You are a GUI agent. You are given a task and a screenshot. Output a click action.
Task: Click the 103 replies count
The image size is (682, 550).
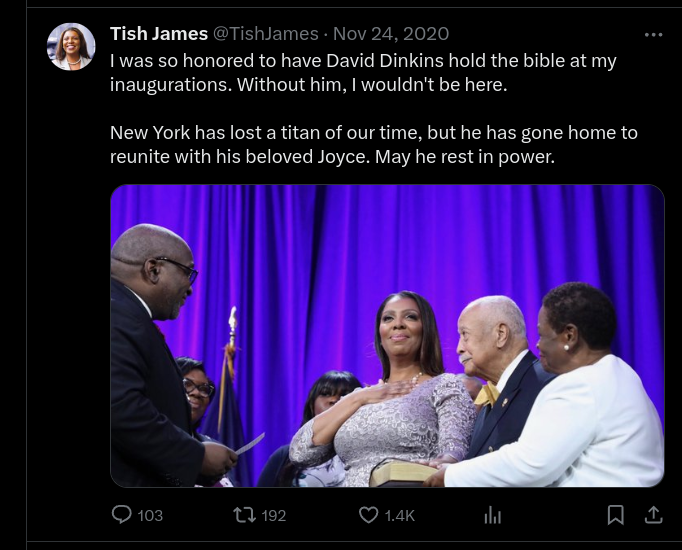coord(150,515)
